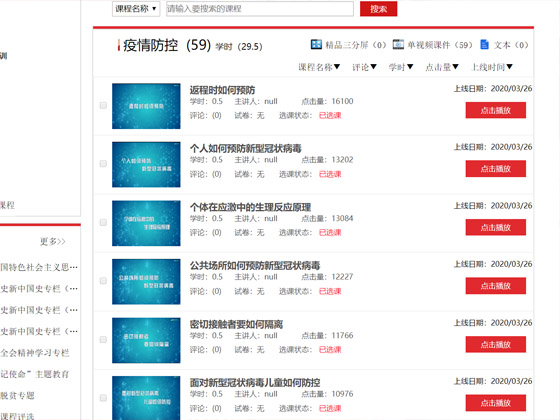This screenshot has width=560, height=420.
Task: Click the 精品三分屏 grid icon
Action: [316, 44]
